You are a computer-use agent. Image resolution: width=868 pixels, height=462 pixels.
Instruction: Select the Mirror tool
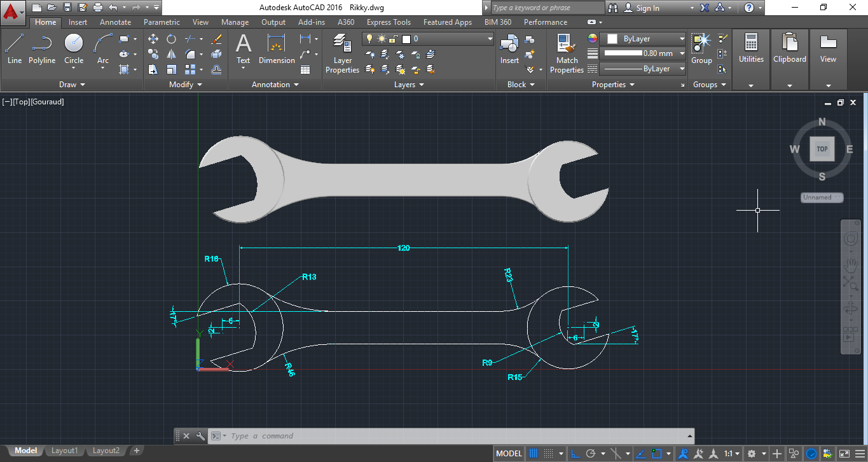171,54
